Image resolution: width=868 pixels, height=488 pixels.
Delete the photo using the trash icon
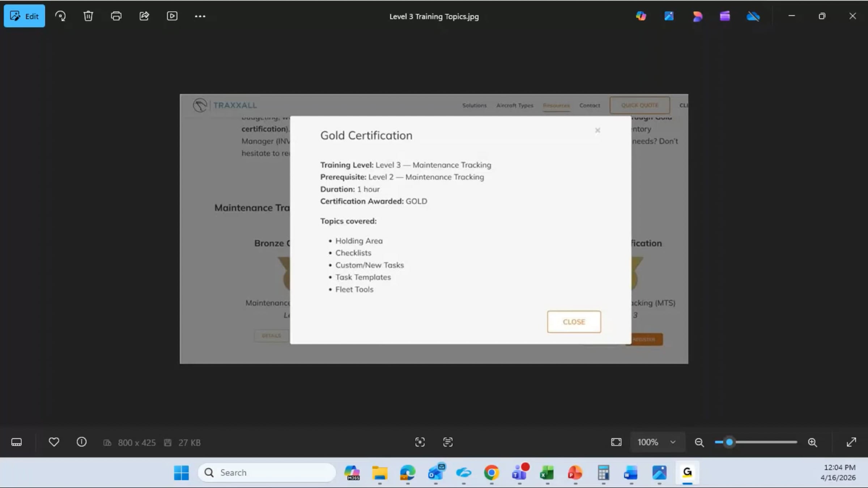88,16
